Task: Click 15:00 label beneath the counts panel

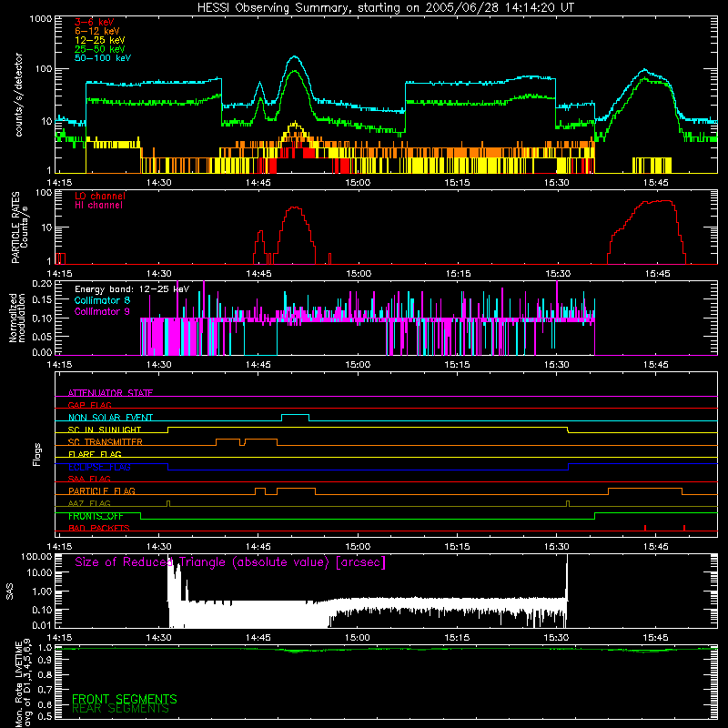Action: pos(358,183)
